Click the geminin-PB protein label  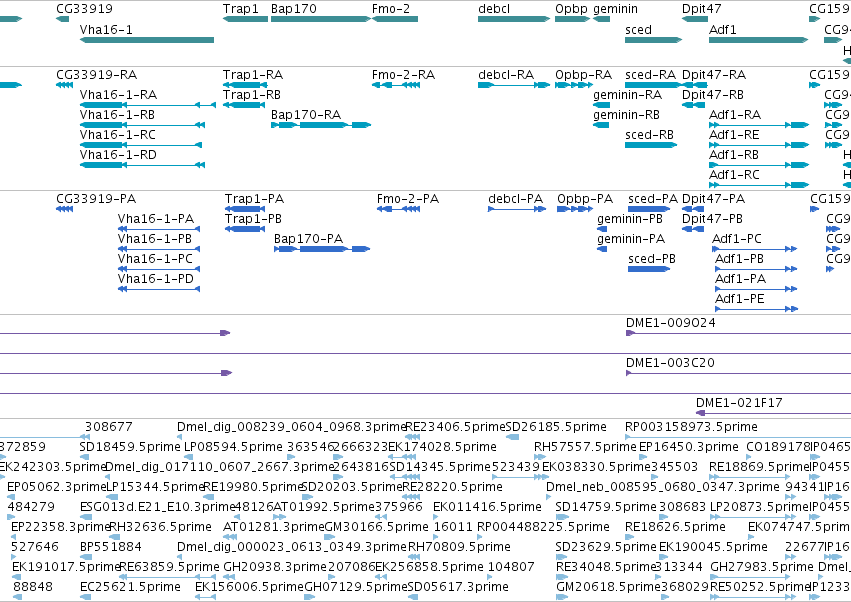point(630,219)
